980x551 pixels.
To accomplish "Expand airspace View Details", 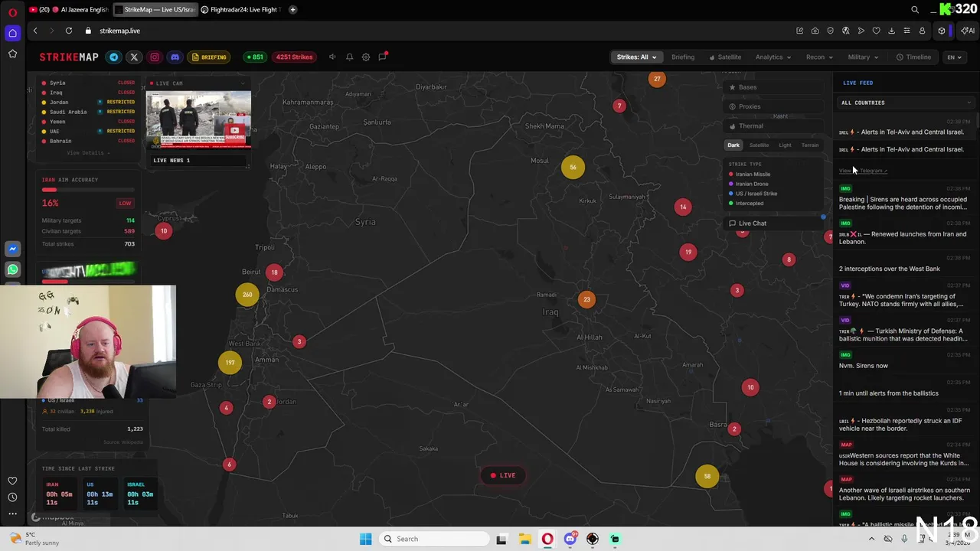I will [88, 153].
